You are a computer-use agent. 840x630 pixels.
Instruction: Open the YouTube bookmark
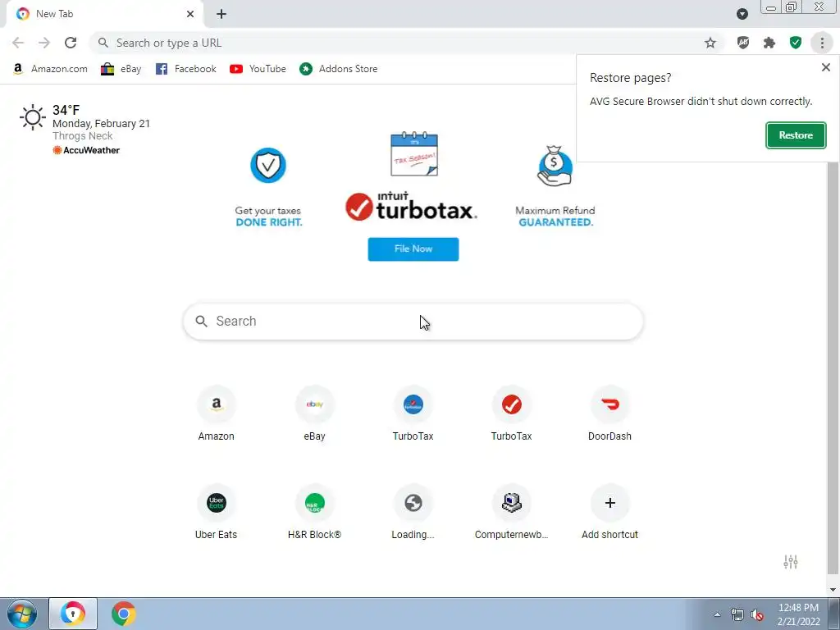(x=258, y=69)
